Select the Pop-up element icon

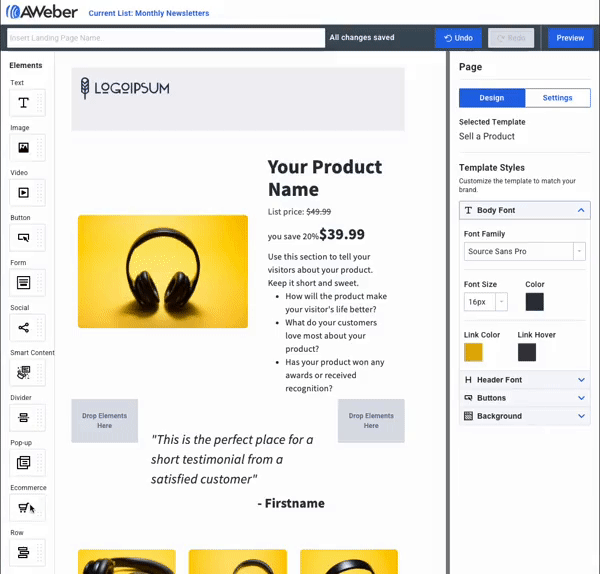tap(24, 462)
